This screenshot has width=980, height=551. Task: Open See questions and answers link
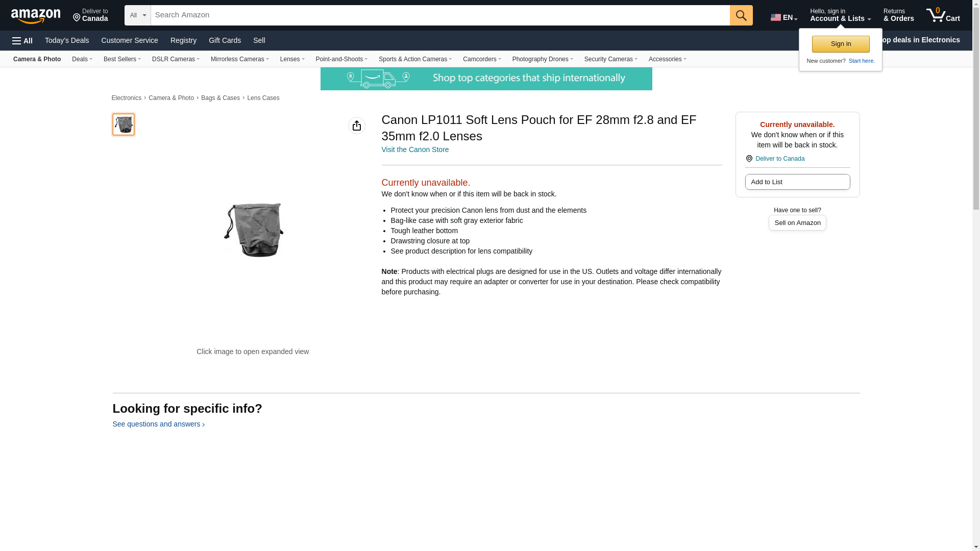point(158,424)
